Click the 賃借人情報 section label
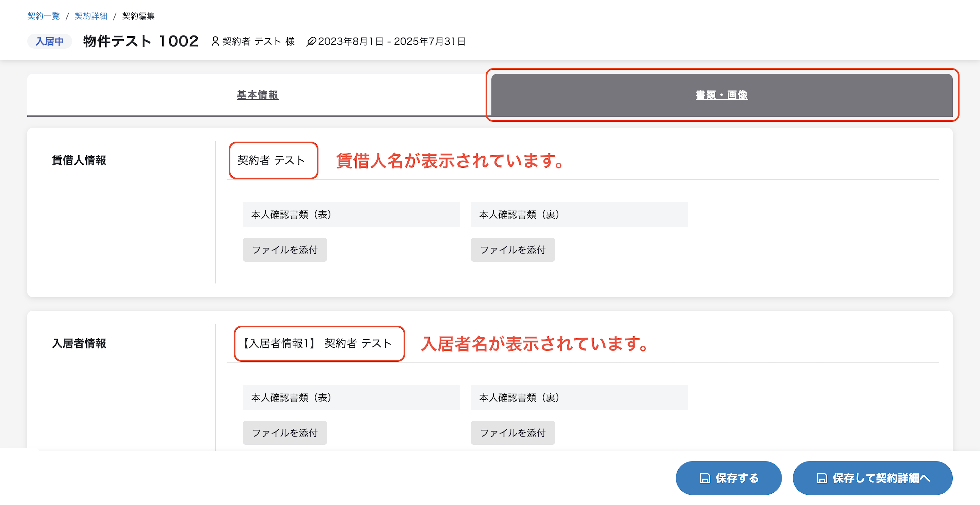Screen dimensions: 980x505 79,160
